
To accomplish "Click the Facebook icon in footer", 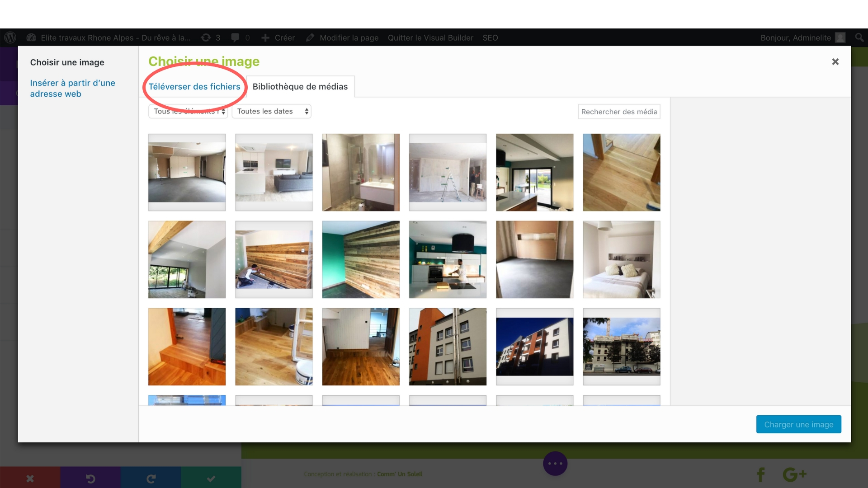I will tap(761, 474).
